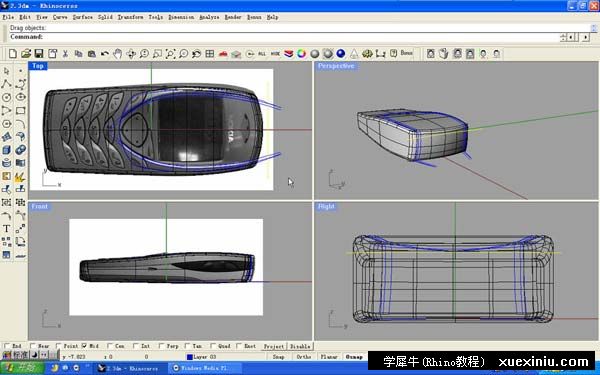This screenshot has height=375, width=600.
Task: Open a file with the Open icon
Action: point(26,54)
